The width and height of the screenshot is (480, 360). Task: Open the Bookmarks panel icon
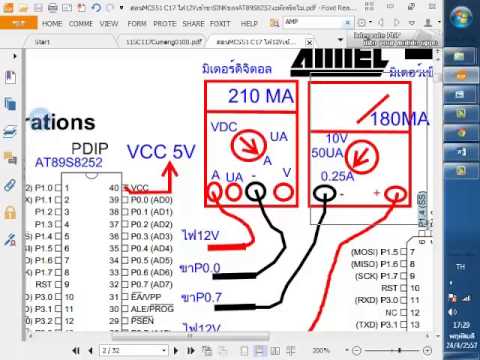(x=10, y=77)
